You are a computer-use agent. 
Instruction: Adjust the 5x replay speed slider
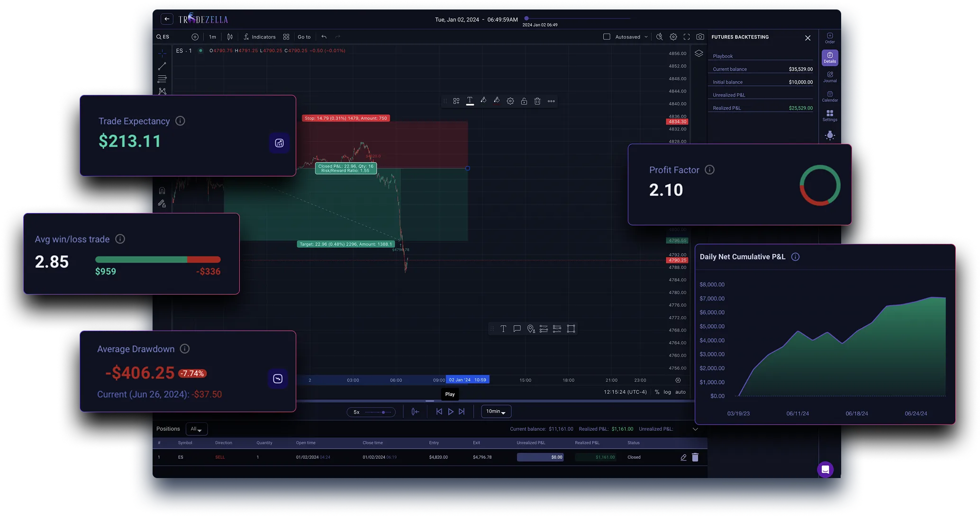pos(383,412)
